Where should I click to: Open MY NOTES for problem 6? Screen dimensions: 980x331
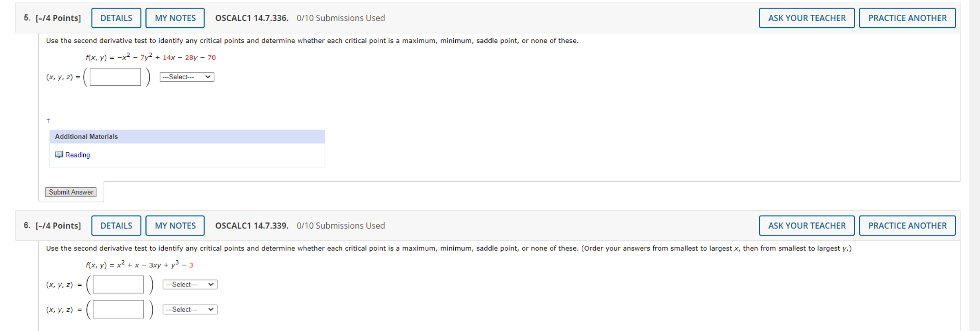175,225
